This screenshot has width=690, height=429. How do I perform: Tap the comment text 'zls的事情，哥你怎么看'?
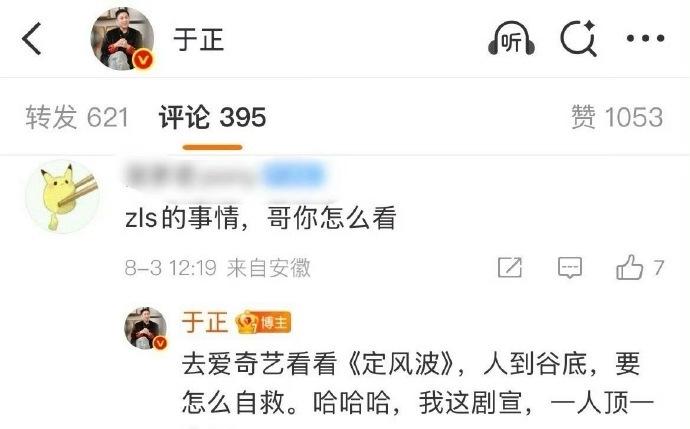click(x=261, y=218)
